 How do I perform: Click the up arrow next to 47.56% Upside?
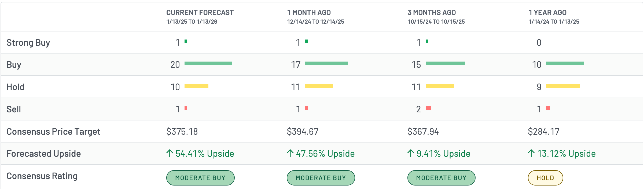[290, 154]
